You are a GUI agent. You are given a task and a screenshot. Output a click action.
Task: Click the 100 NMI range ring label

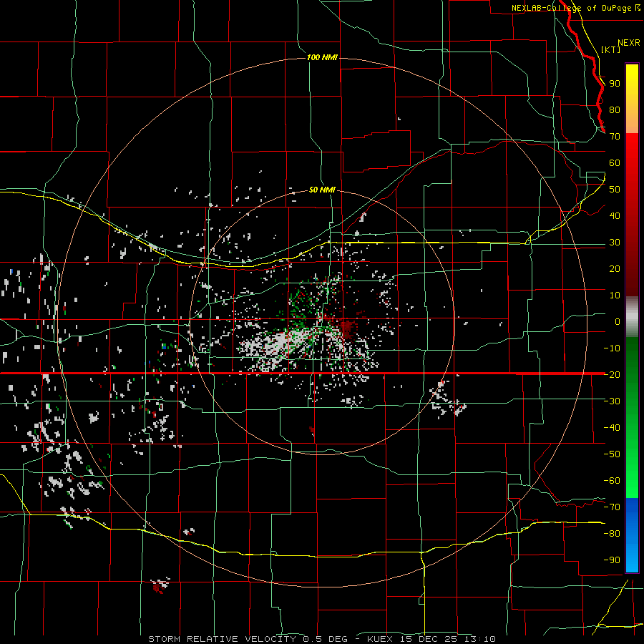point(322,57)
